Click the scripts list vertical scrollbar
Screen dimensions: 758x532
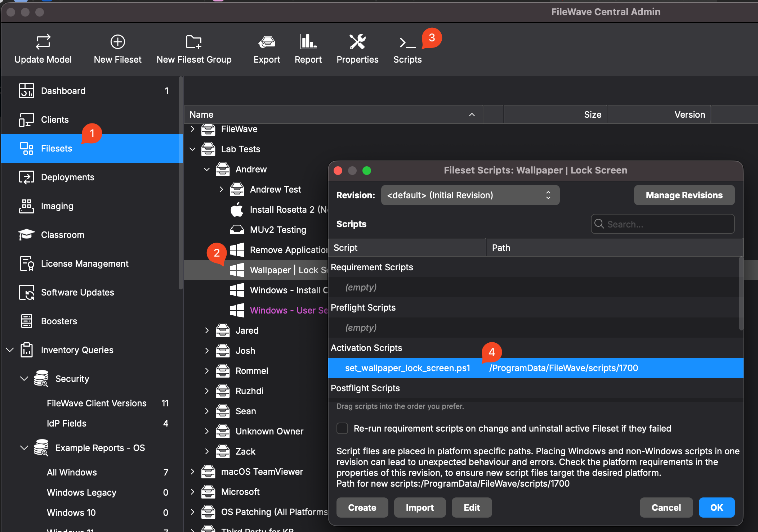741,293
